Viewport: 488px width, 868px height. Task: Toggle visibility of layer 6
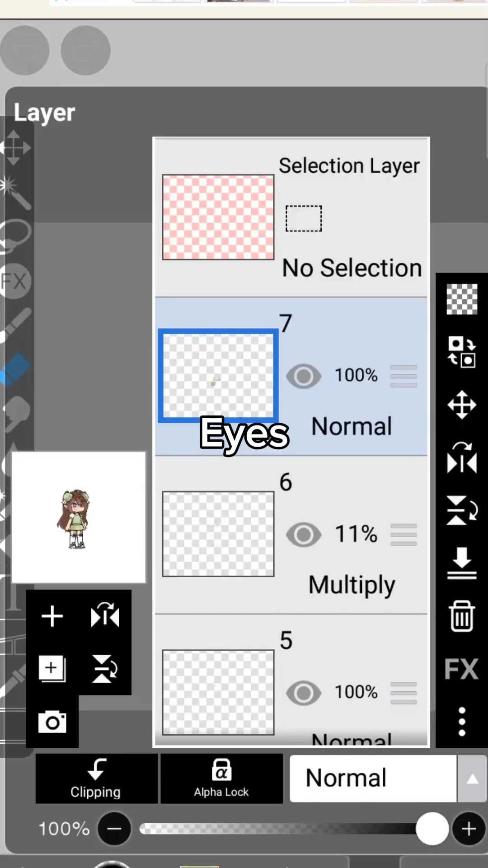tap(304, 534)
